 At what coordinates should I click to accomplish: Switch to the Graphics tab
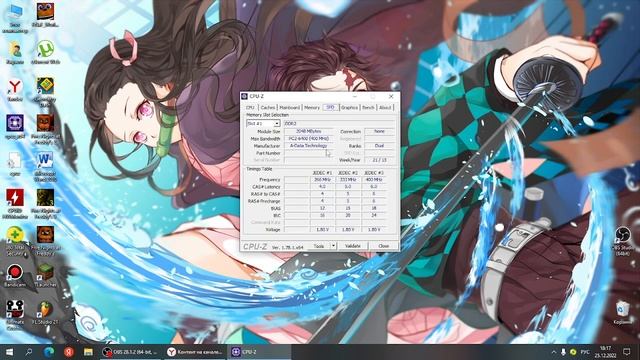coord(349,107)
